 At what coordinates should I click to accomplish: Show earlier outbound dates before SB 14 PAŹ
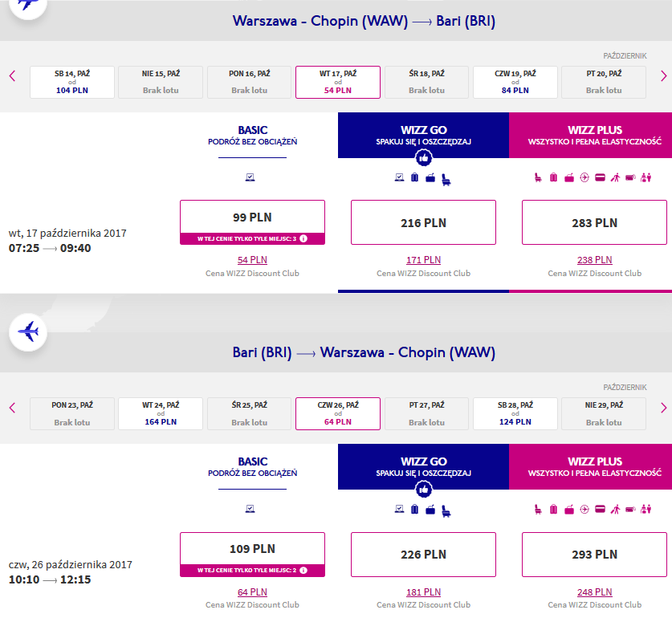click(x=12, y=76)
